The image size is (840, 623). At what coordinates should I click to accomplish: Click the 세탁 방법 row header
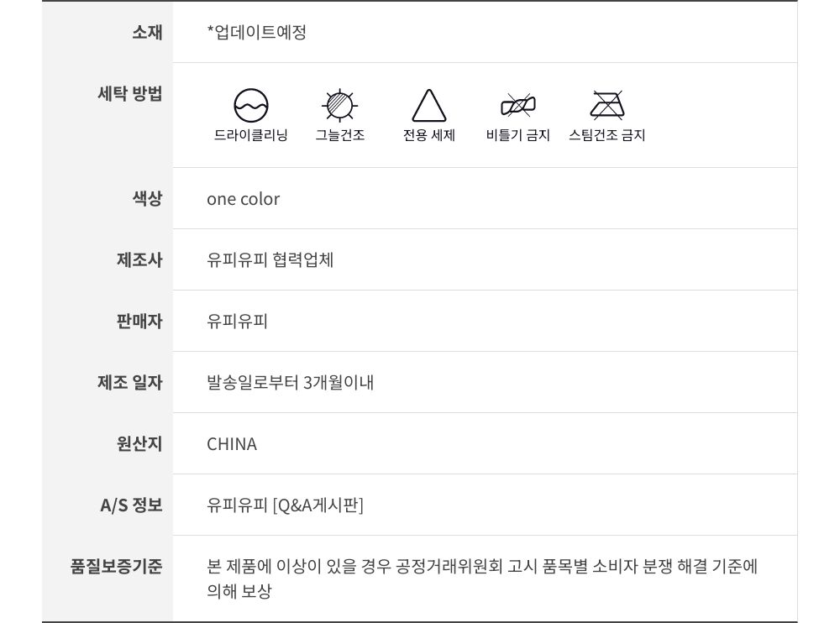pos(130,93)
